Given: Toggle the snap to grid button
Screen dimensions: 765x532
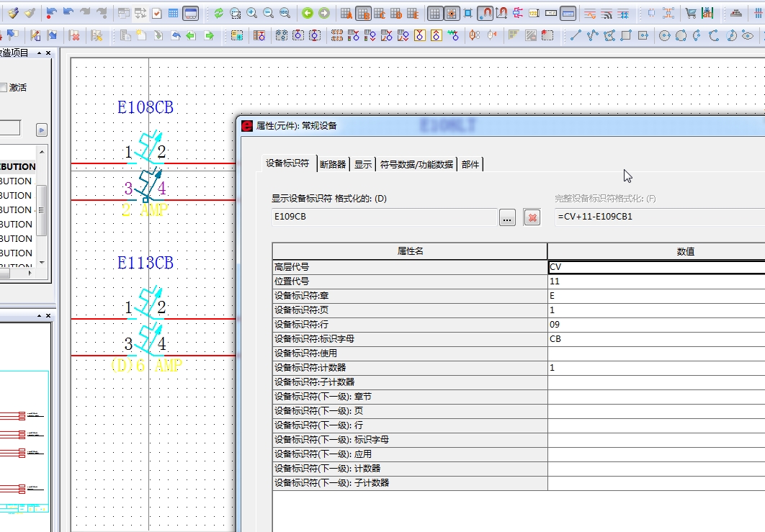Looking at the screenshot, I should click(x=452, y=13).
